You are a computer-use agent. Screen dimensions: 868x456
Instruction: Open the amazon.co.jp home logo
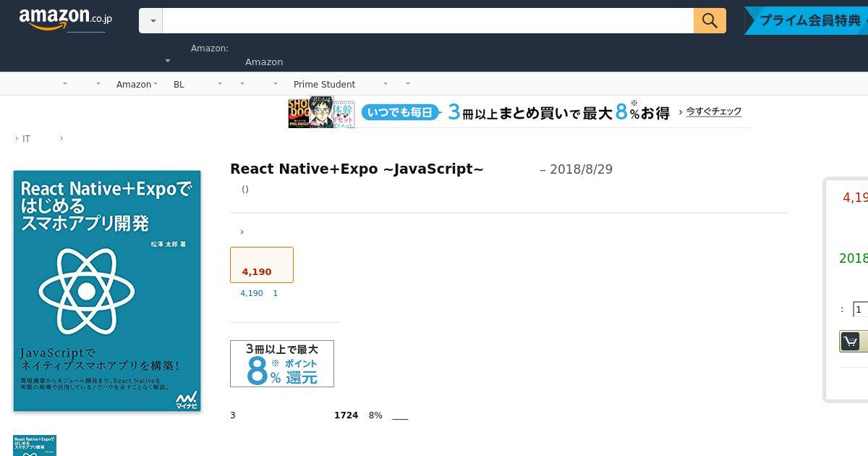[65, 20]
